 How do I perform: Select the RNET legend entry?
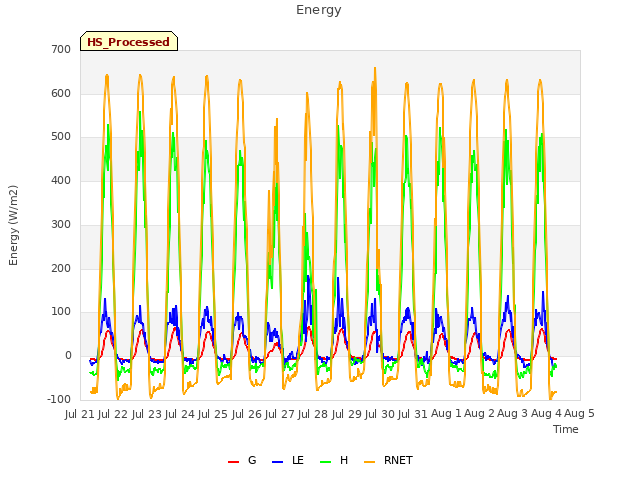[x=388, y=460]
